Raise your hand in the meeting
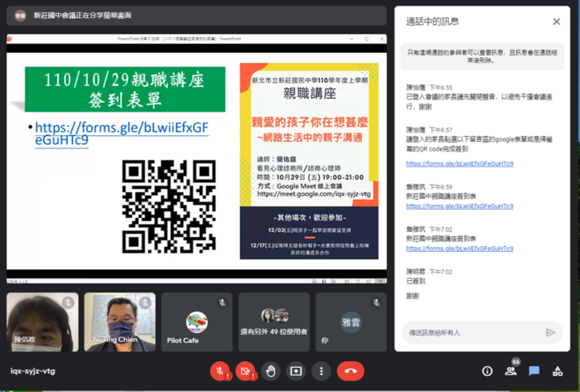The image size is (580, 392). [x=271, y=371]
